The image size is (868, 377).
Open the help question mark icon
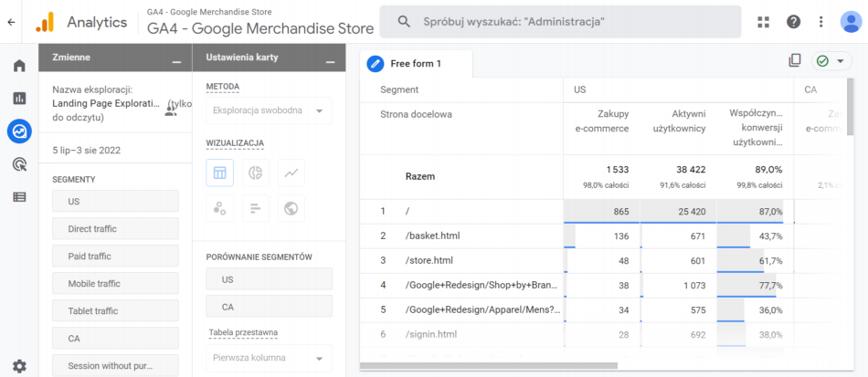(x=794, y=21)
